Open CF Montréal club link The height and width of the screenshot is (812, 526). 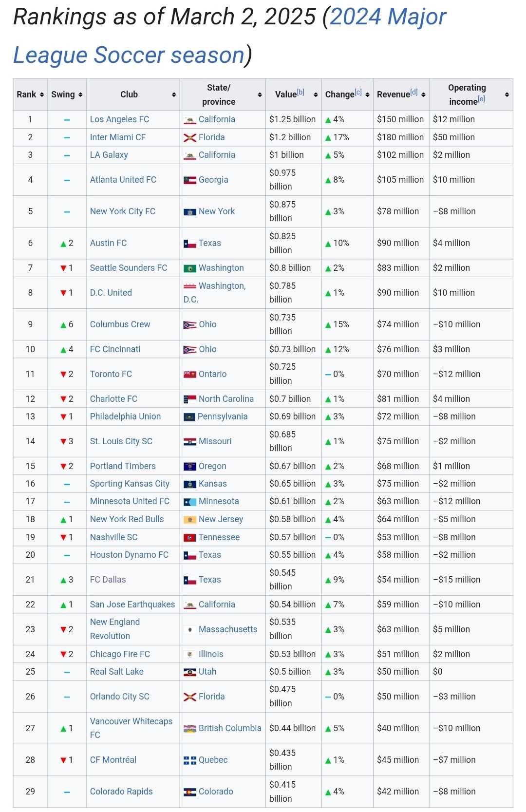click(113, 760)
